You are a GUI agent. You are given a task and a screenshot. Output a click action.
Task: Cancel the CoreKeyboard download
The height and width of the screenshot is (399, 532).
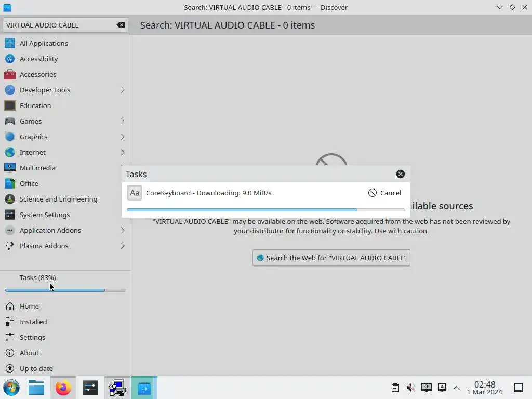click(x=385, y=193)
